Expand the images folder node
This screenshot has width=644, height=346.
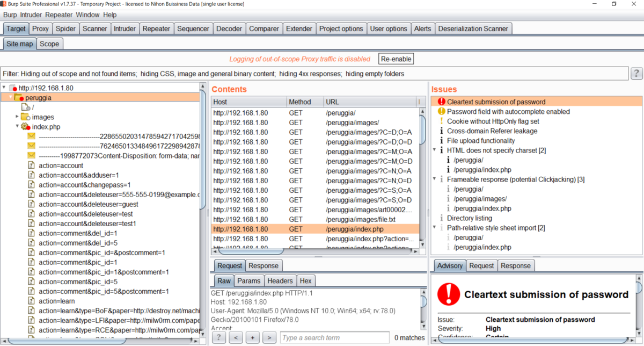(17, 117)
